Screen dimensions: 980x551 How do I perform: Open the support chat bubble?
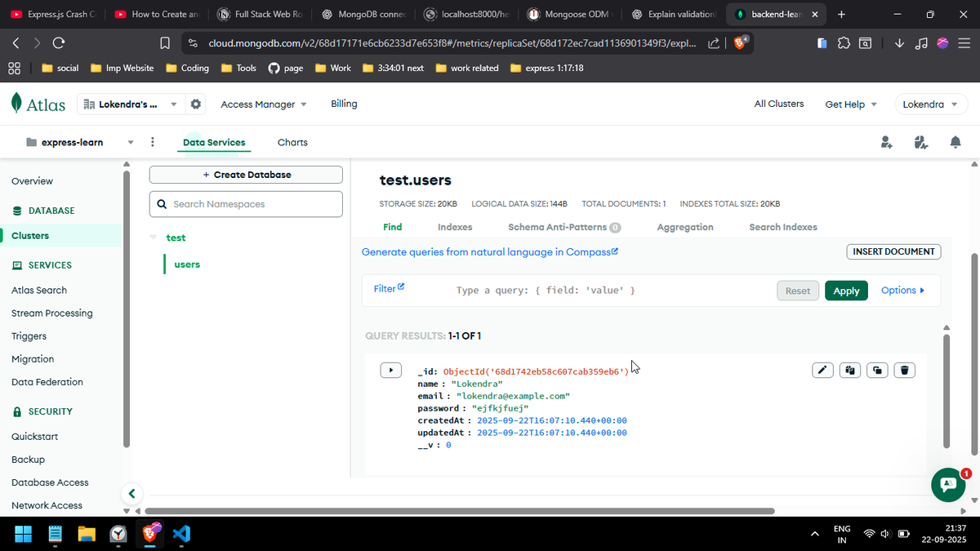click(948, 485)
